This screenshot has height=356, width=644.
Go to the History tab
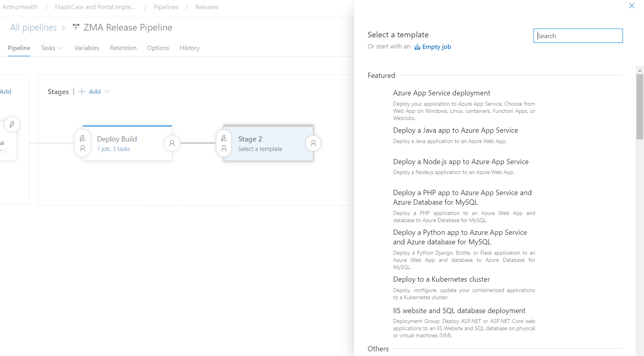tap(190, 48)
